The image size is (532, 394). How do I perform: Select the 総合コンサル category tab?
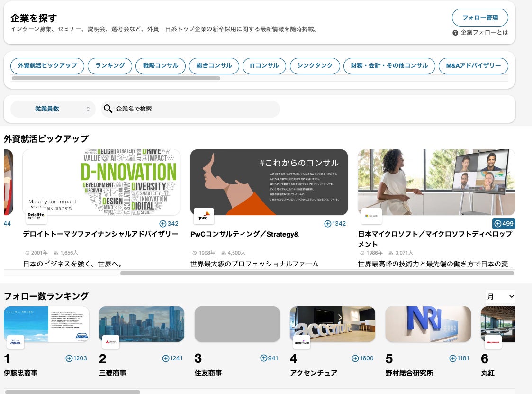(x=214, y=65)
